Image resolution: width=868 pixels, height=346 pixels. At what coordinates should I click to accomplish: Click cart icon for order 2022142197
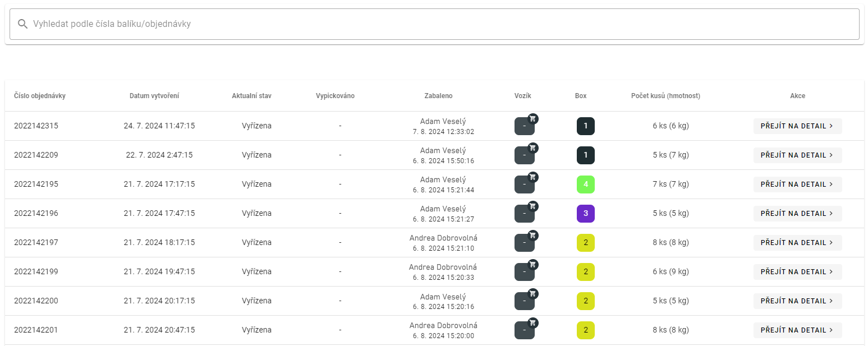(533, 235)
